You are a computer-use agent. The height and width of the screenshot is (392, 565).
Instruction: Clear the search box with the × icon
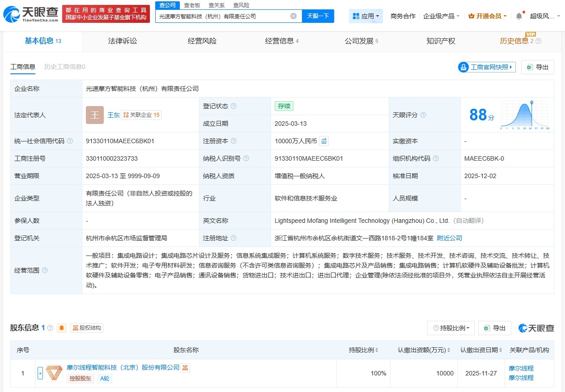click(294, 16)
